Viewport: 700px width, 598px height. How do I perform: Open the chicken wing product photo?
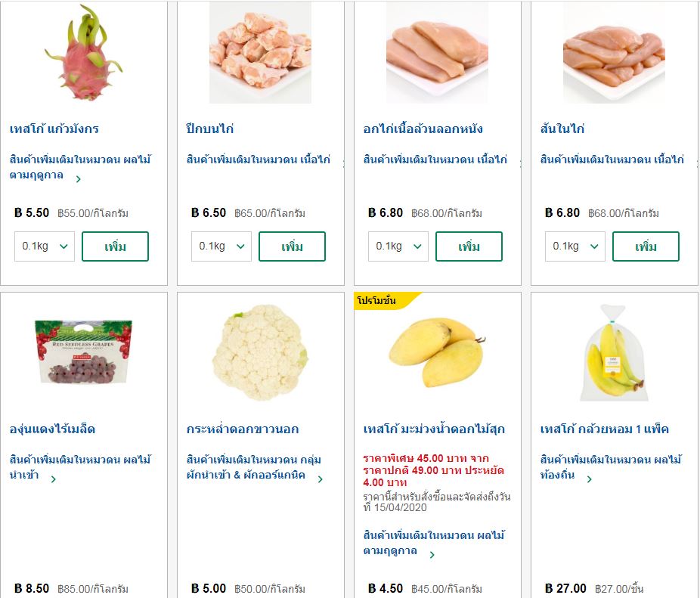(x=260, y=53)
